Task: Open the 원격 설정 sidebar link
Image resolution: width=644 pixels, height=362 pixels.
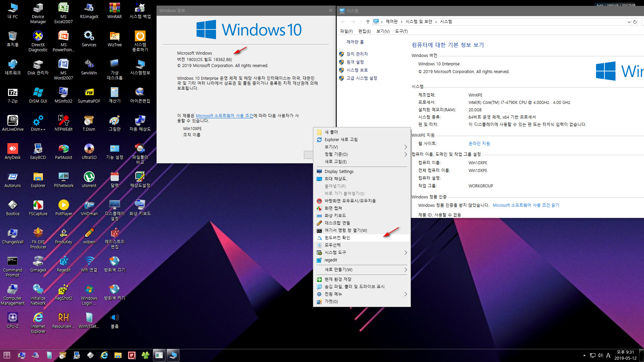Action: click(355, 62)
